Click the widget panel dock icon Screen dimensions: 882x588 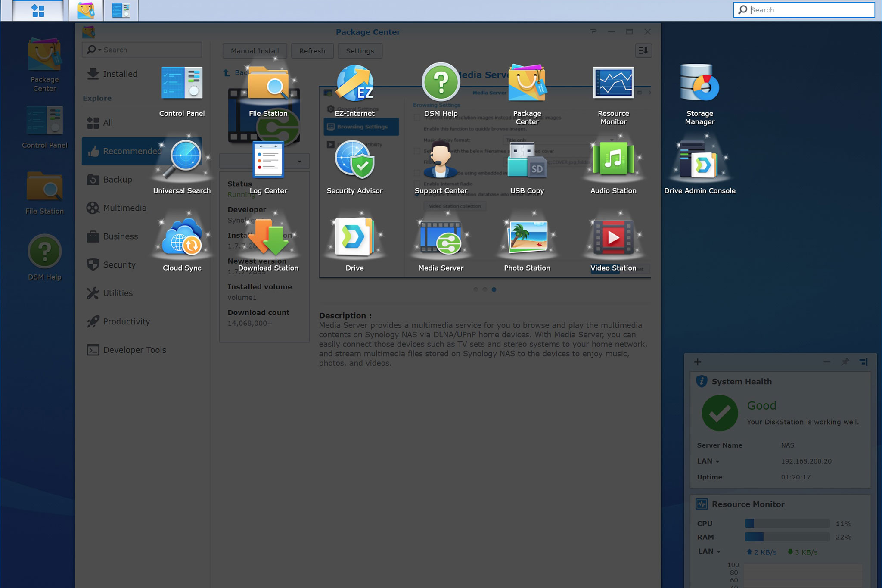click(863, 362)
